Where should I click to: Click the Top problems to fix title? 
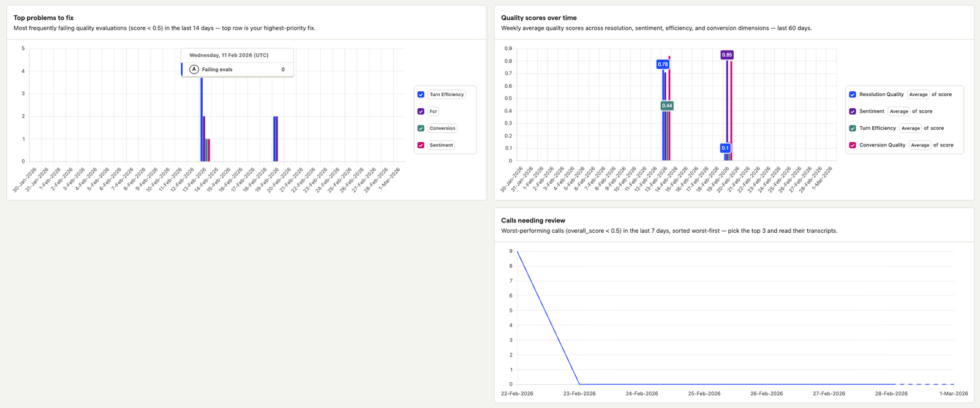(x=43, y=18)
